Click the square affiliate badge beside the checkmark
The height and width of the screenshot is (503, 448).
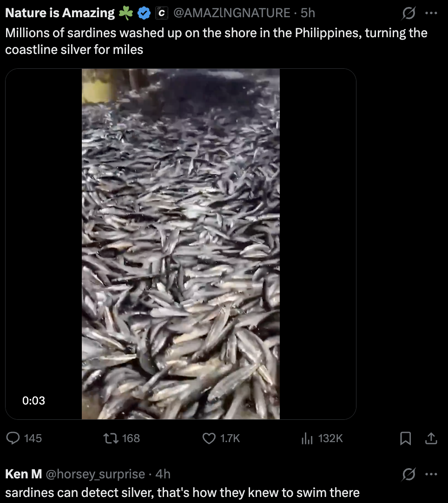pyautogui.click(x=161, y=13)
